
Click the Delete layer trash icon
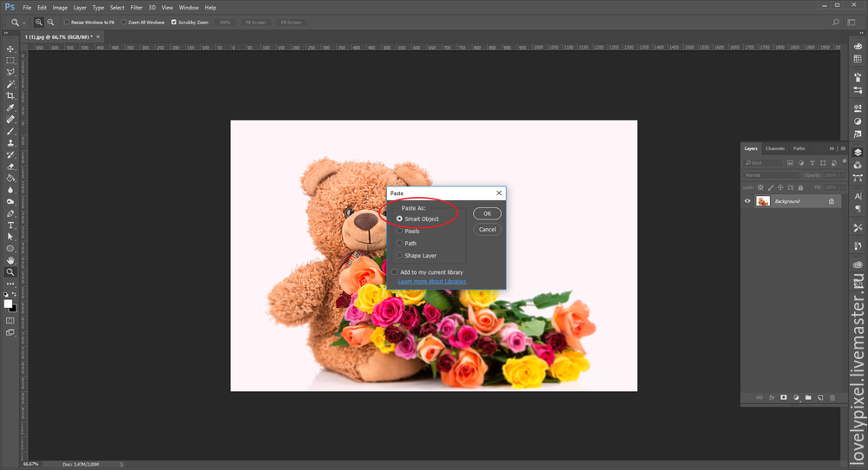click(x=832, y=397)
